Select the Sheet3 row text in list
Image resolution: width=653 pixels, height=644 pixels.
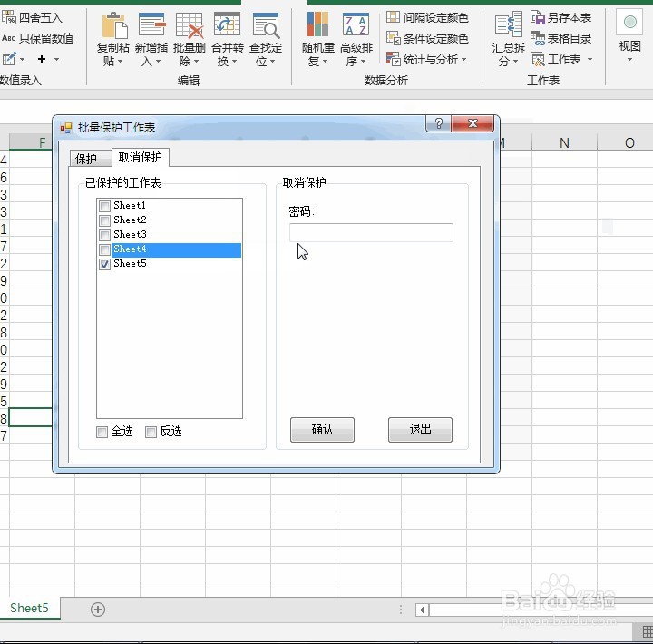130,234
